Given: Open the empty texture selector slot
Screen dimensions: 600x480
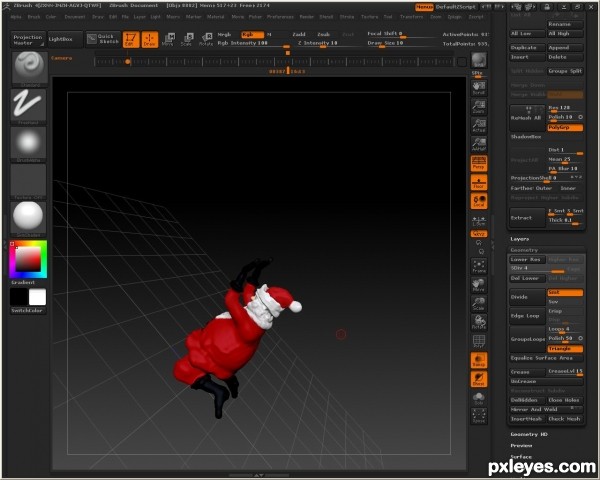Looking at the screenshot, I should click(29, 181).
